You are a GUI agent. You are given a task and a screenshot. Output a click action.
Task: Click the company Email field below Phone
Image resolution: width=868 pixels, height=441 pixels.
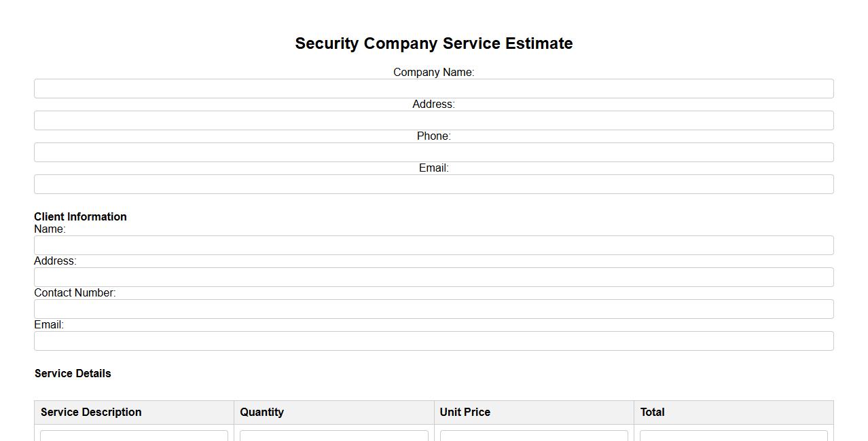click(433, 185)
